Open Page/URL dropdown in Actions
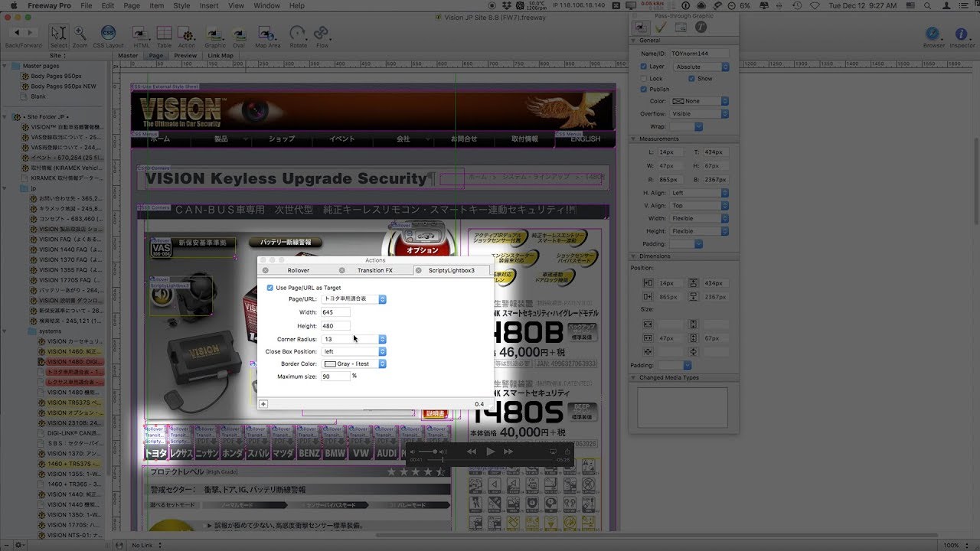The width and height of the screenshot is (980, 551). tap(354, 299)
